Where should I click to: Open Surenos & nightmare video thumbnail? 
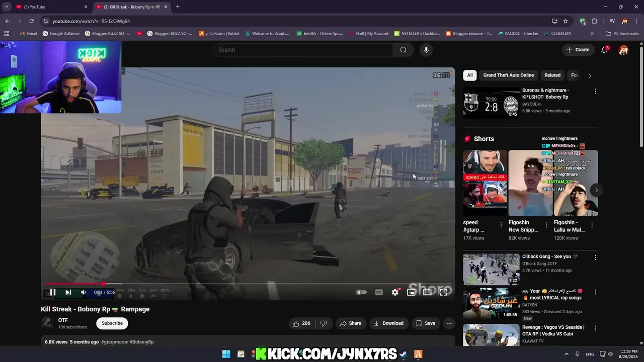coord(491,103)
